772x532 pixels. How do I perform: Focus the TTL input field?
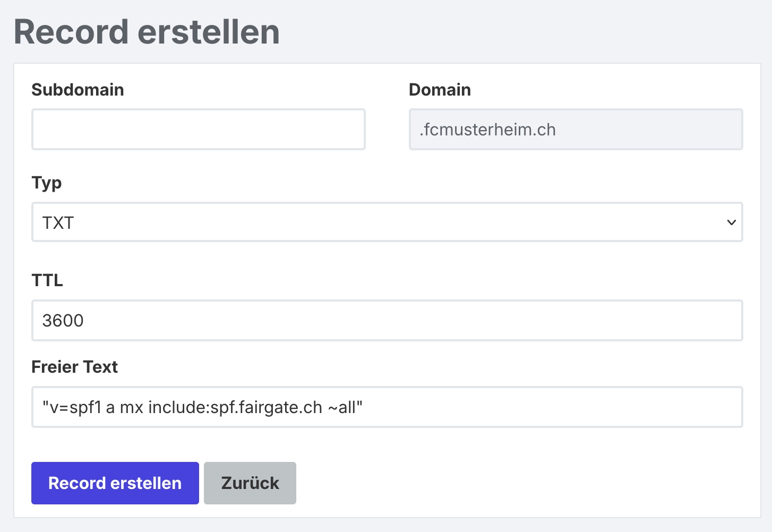tap(387, 321)
